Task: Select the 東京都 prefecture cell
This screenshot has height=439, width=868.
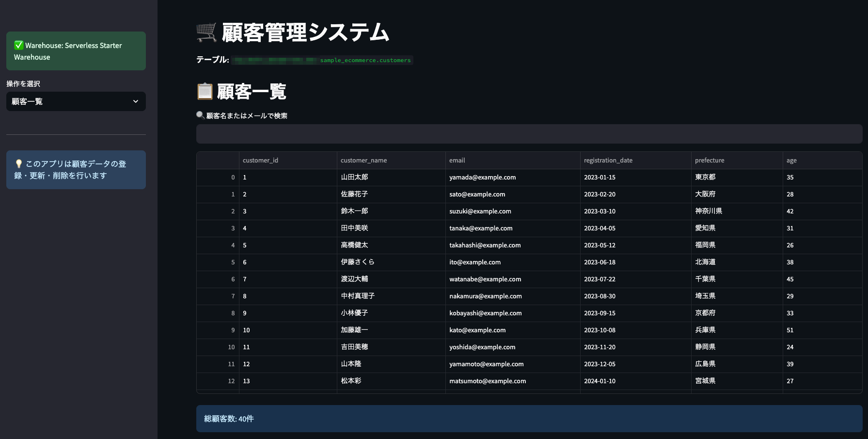Action: (737, 178)
